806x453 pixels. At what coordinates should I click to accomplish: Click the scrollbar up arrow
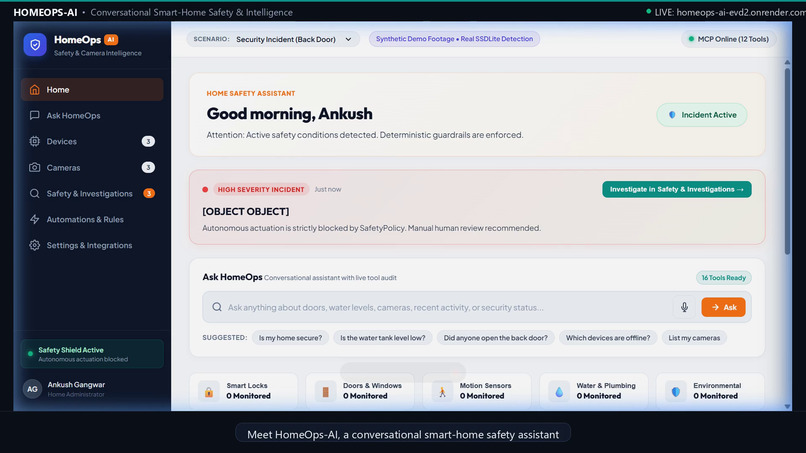(x=787, y=62)
